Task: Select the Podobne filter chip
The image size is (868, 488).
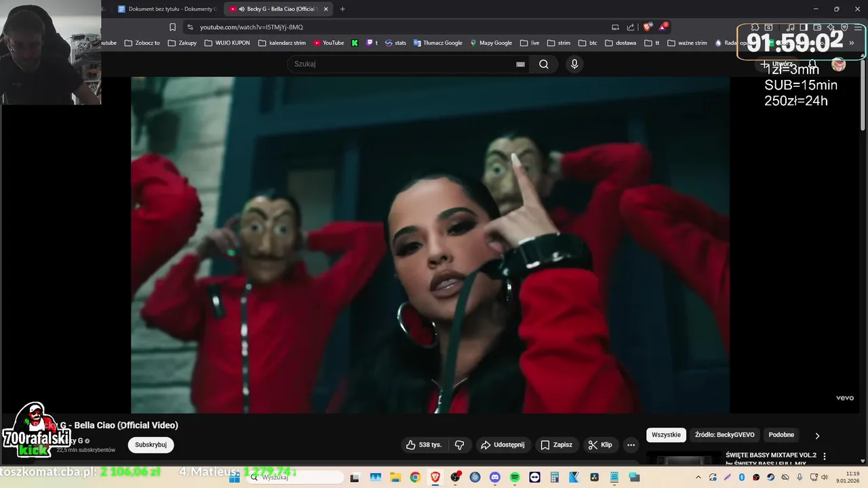Action: coord(781,435)
